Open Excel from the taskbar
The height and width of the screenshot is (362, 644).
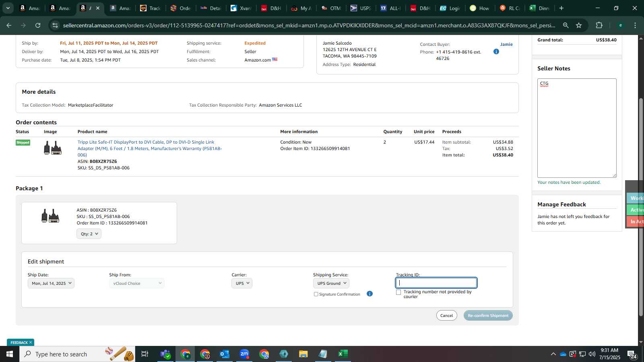coord(343,354)
